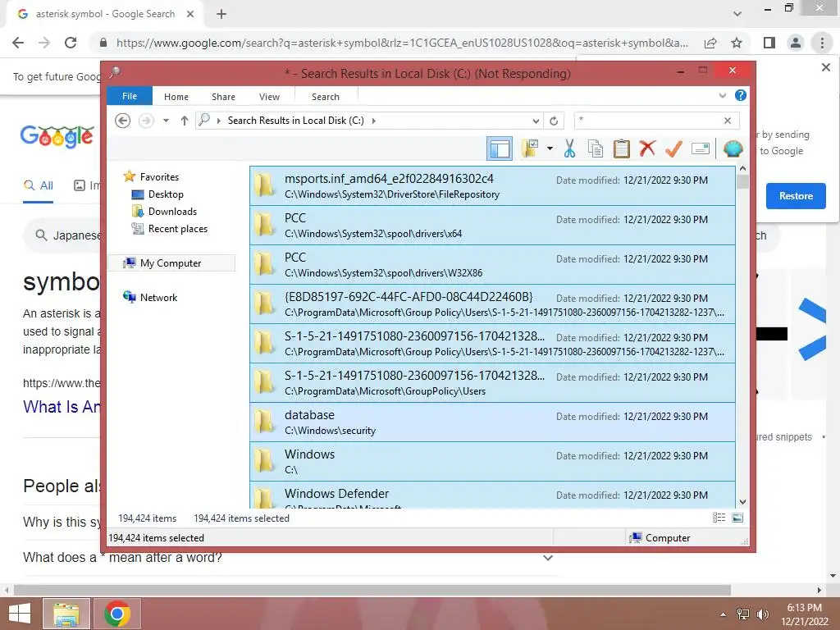Click the Paste clipboard icon

[622, 148]
